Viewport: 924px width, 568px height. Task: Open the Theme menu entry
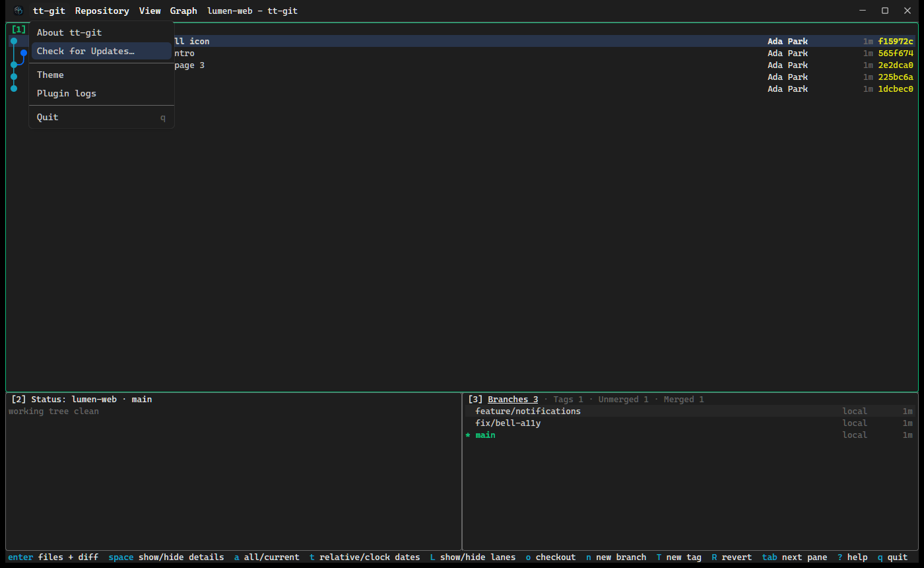pyautogui.click(x=102, y=75)
